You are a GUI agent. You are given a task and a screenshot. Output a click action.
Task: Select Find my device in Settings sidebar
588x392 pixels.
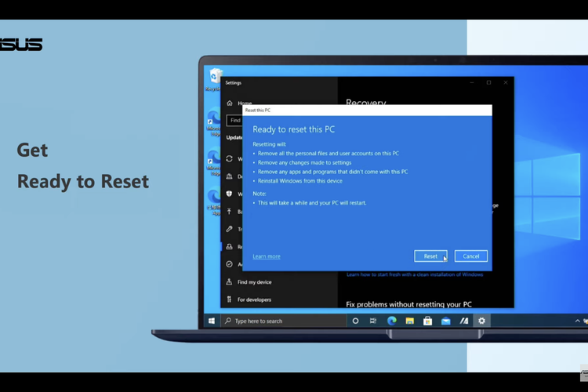254,282
